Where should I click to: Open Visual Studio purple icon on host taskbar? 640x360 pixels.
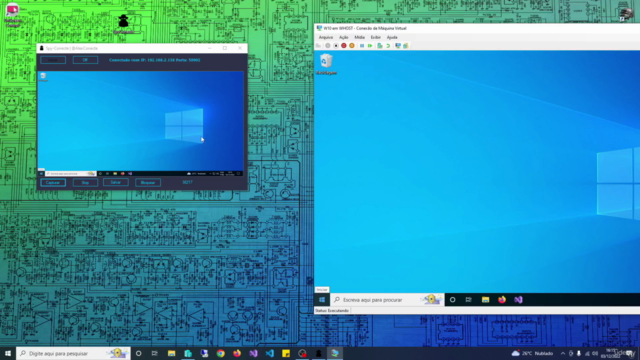coord(253,353)
